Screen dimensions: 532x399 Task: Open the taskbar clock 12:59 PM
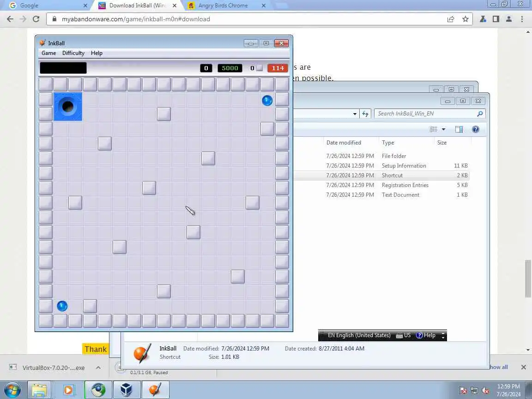[508, 390]
